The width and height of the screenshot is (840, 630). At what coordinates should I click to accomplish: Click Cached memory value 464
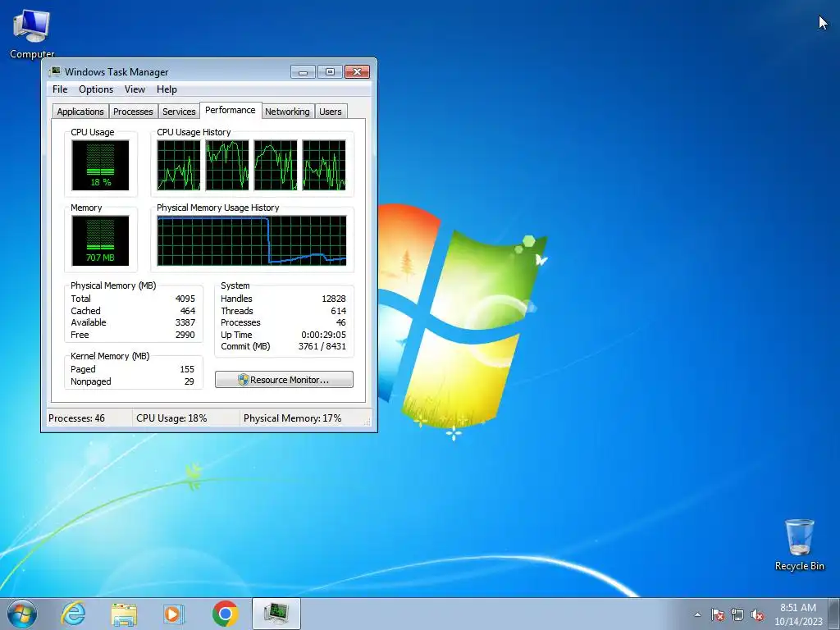(188, 311)
